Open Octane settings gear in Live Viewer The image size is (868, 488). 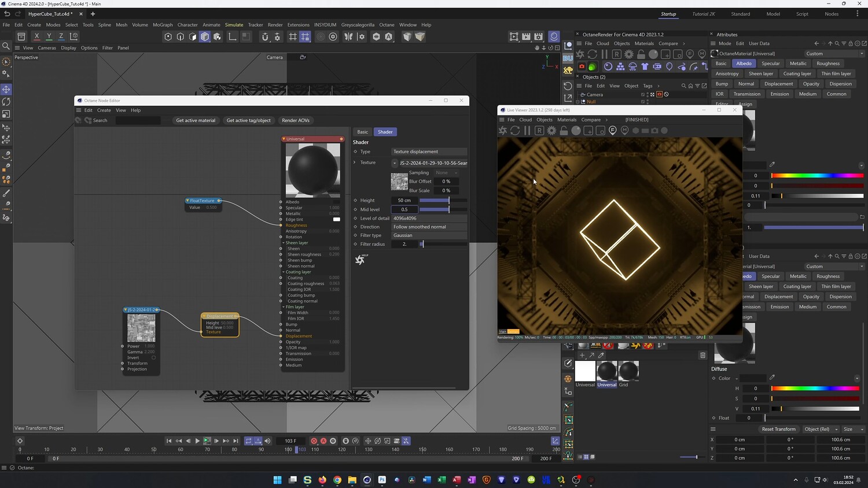point(551,131)
